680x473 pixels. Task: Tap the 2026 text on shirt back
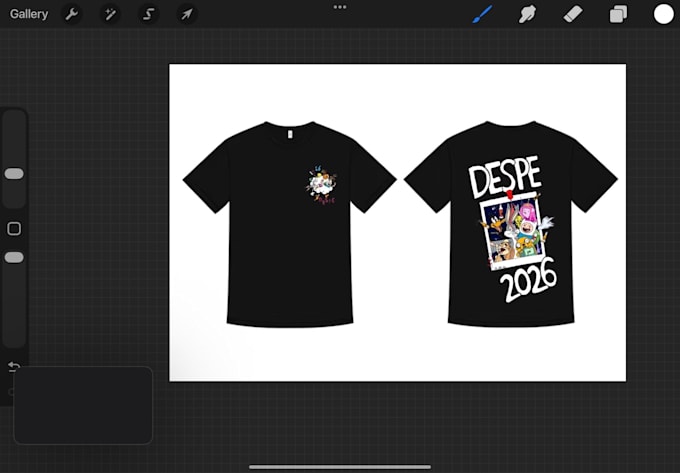coord(528,280)
